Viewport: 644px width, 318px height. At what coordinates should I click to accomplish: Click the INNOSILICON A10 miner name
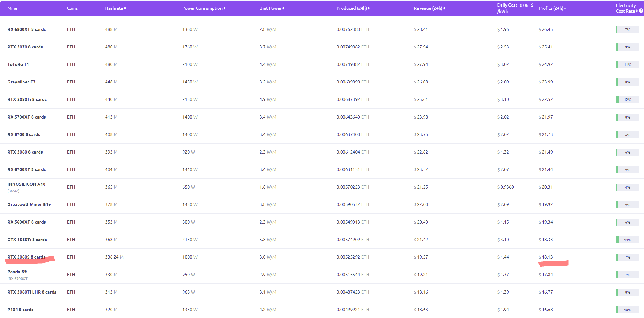(x=26, y=184)
